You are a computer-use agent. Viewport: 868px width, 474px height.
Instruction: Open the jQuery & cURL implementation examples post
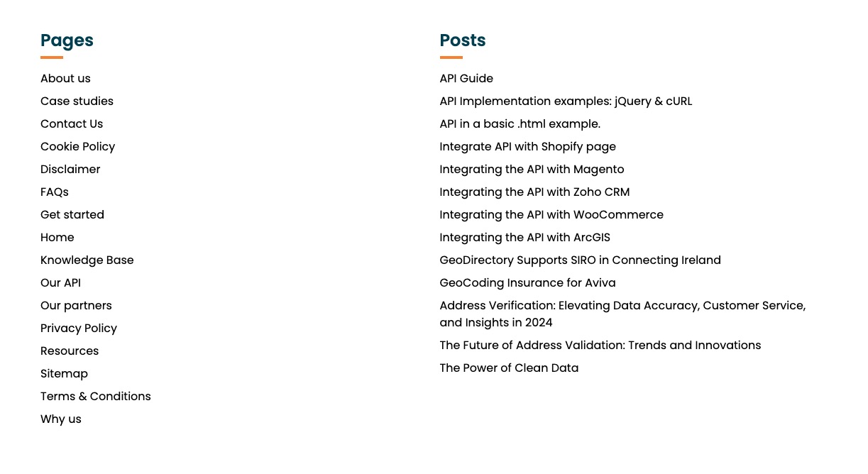[x=566, y=101]
